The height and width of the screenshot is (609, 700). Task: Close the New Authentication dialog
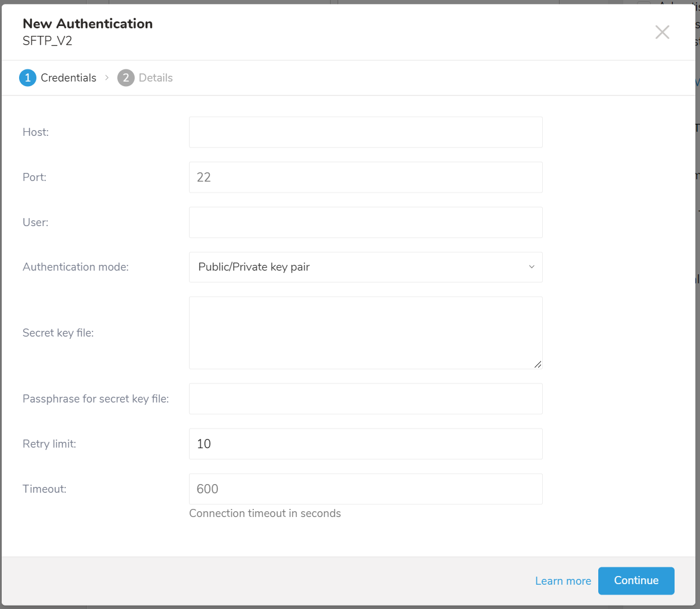662,32
